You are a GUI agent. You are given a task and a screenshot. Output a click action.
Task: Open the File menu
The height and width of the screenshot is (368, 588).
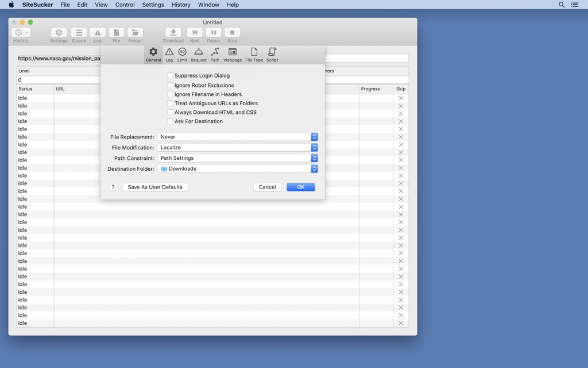[x=65, y=5]
